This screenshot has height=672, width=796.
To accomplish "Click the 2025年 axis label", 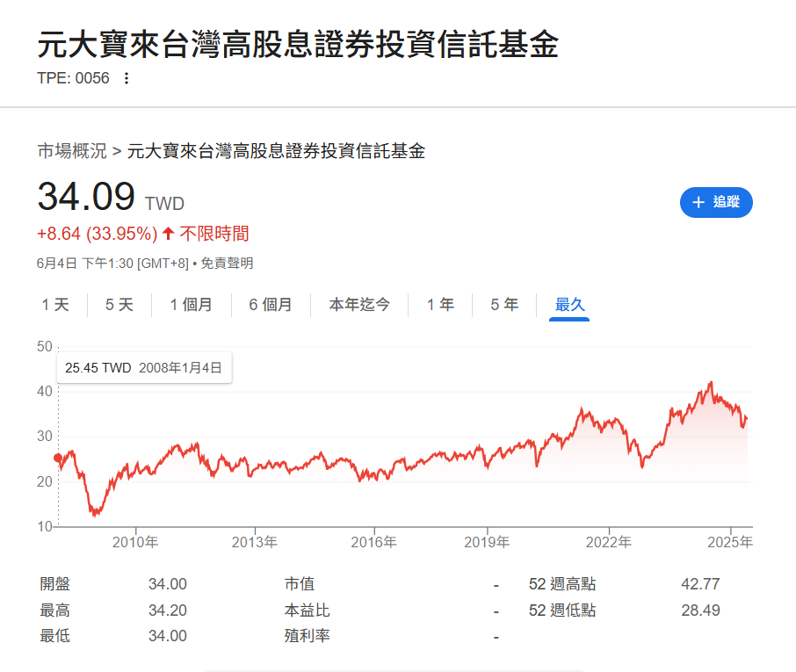I will [x=730, y=542].
